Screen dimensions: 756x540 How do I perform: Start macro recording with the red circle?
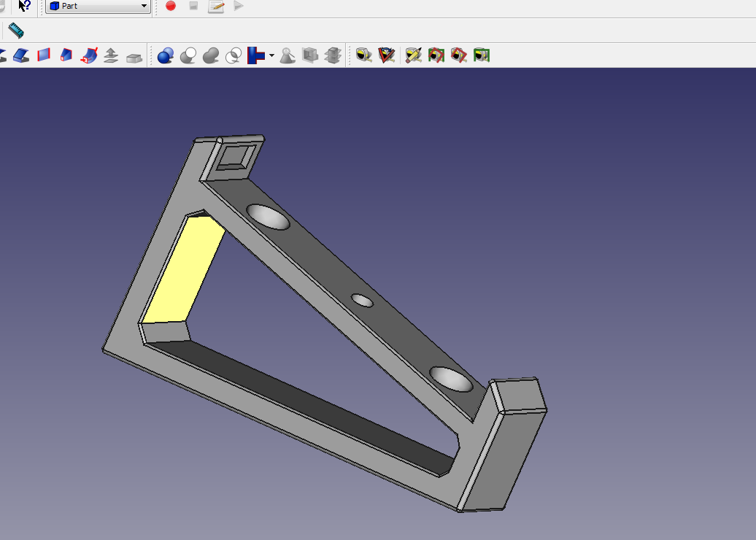click(171, 6)
